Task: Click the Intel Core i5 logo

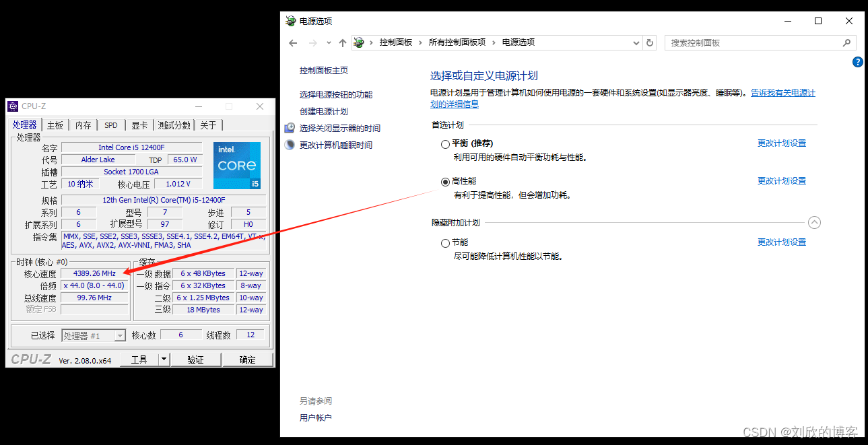Action: click(237, 166)
